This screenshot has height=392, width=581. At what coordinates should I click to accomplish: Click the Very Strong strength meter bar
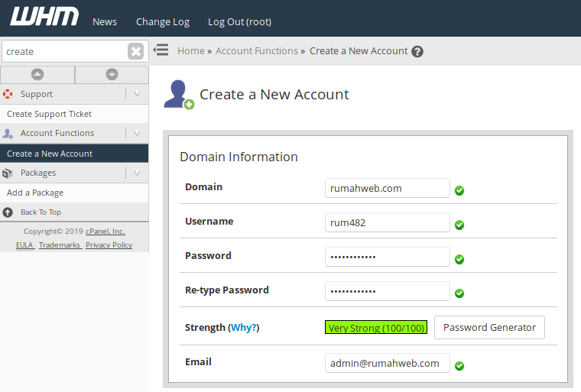tap(376, 327)
